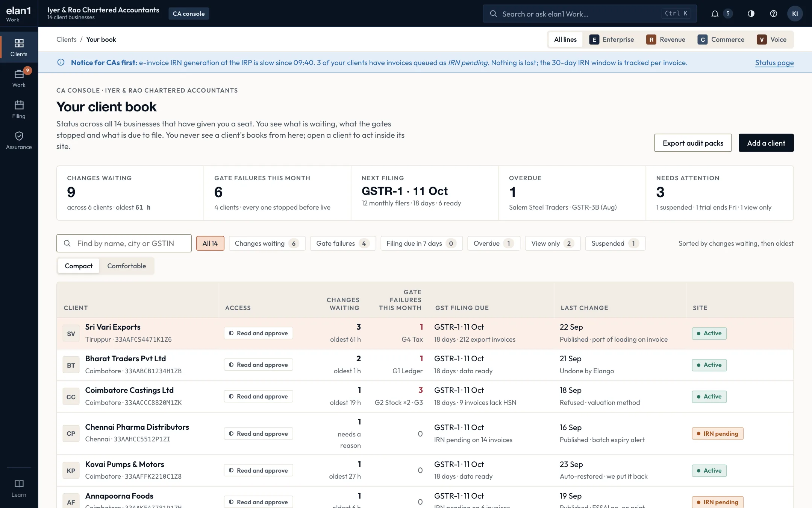Click the info icon in the notice banner
This screenshot has width=812, height=508.
[x=61, y=62]
